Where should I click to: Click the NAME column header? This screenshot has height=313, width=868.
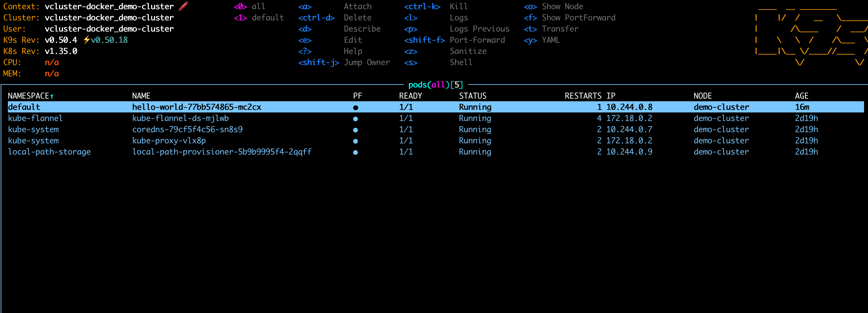pyautogui.click(x=141, y=96)
